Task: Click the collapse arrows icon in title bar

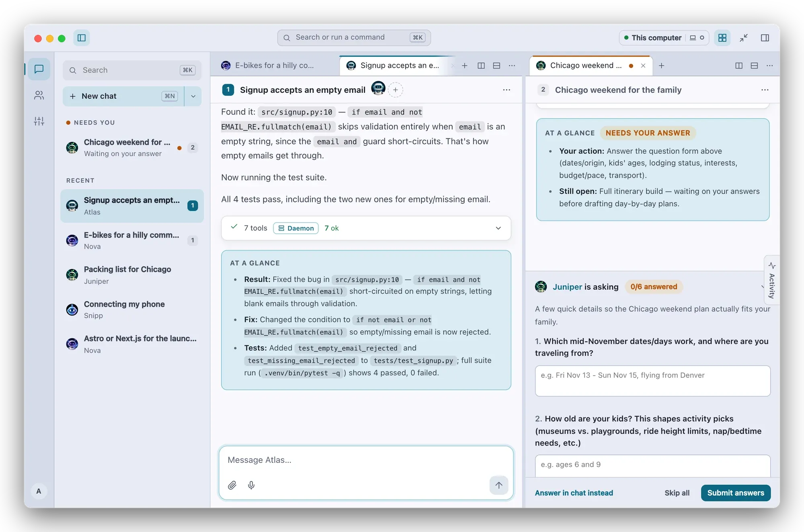Action: click(x=744, y=38)
